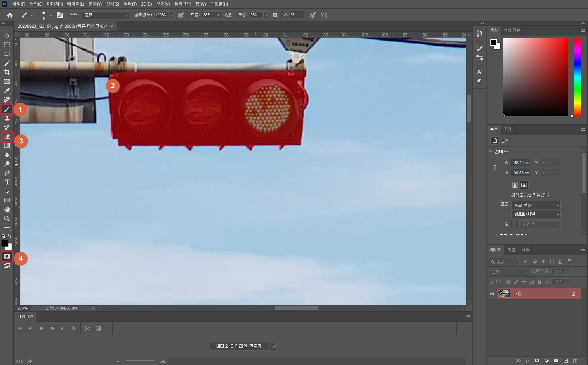The height and width of the screenshot is (365, 588).
Task: Click the hue spectrum slider strip
Action: (577, 77)
